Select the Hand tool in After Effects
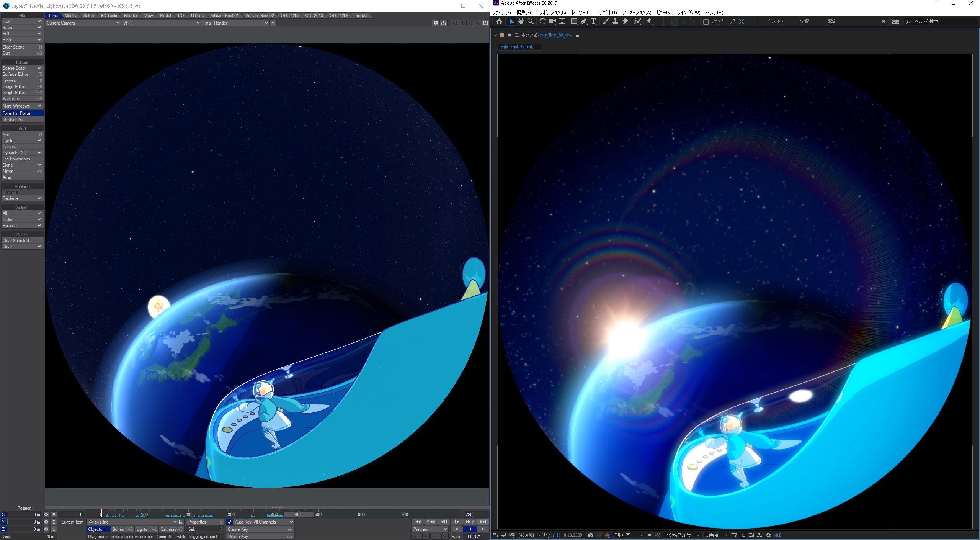The image size is (980, 540). click(x=521, y=21)
